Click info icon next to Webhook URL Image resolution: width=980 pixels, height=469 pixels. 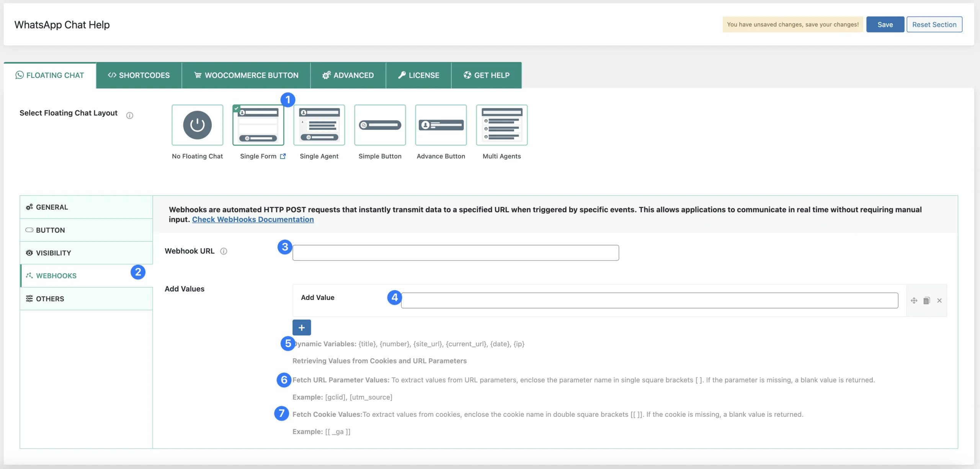(x=224, y=251)
